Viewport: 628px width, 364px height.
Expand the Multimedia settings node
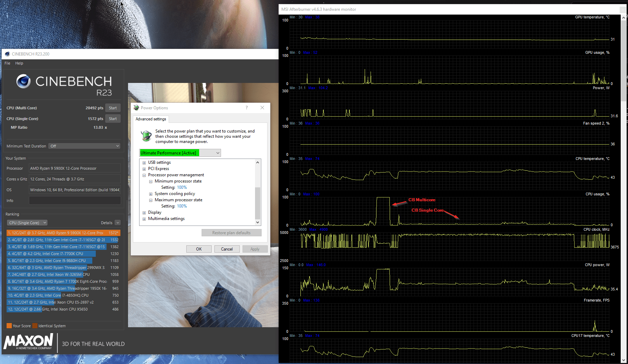point(144,219)
